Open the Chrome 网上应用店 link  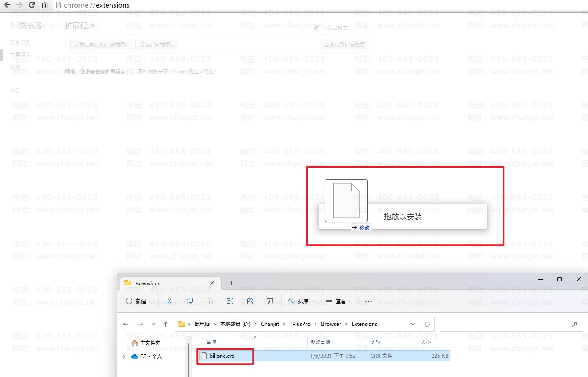point(181,72)
